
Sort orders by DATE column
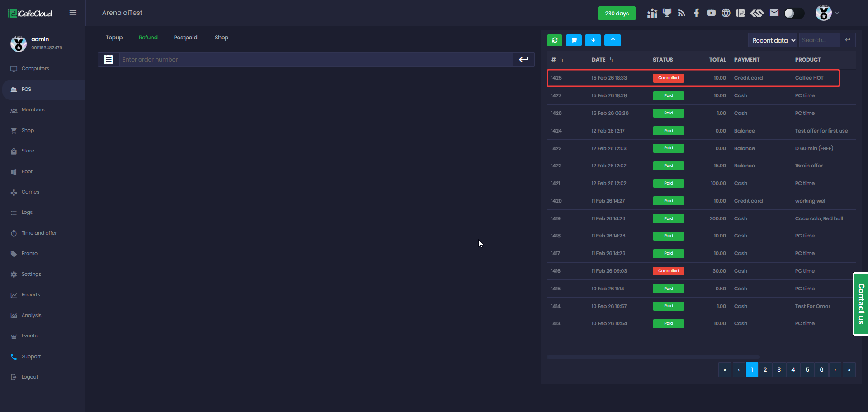click(x=602, y=60)
